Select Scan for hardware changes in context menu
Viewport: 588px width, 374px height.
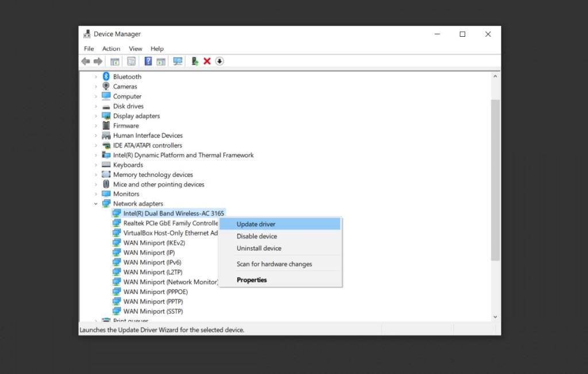274,264
